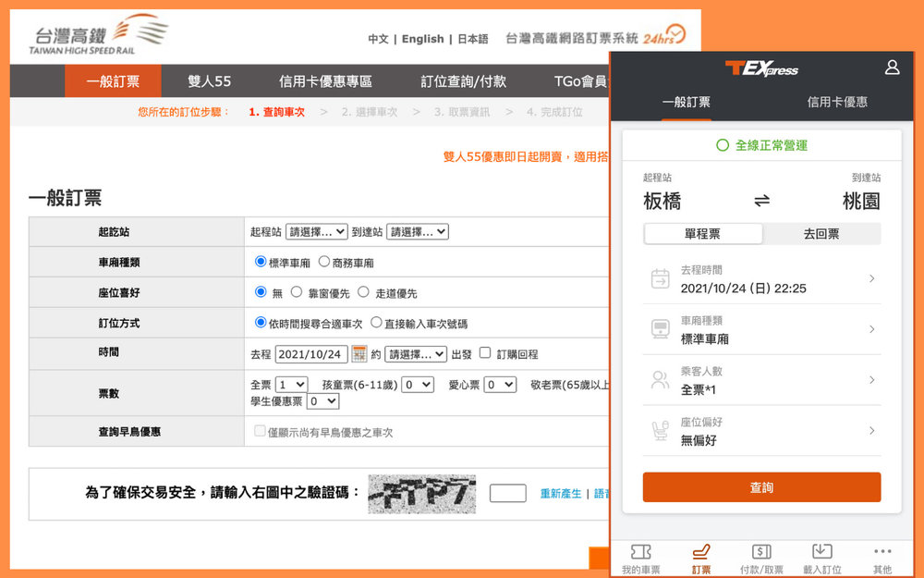The height and width of the screenshot is (578, 924).
Task: Tap the 載入訂位 download icon
Action: coord(822,552)
